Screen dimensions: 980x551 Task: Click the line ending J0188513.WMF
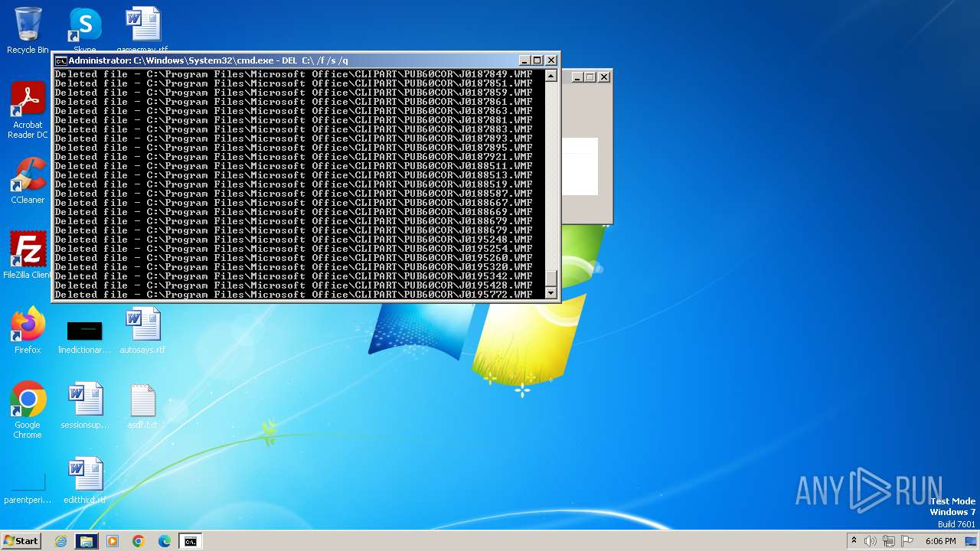294,175
